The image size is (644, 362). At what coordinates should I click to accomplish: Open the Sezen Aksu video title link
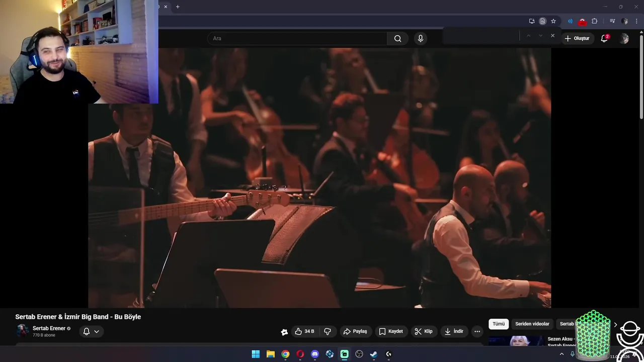coord(561,342)
